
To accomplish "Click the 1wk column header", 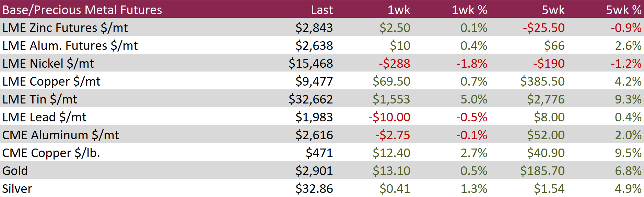I will pos(399,10).
